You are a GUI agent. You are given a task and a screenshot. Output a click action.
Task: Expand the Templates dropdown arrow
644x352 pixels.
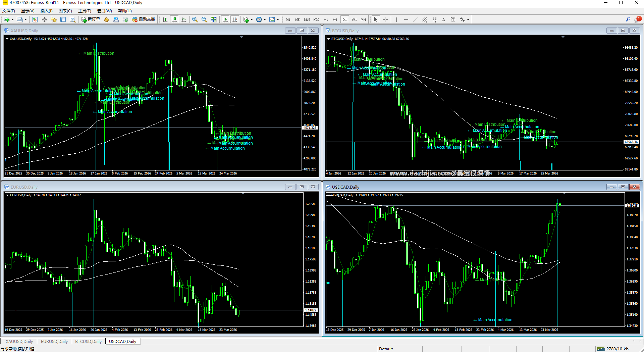278,19
